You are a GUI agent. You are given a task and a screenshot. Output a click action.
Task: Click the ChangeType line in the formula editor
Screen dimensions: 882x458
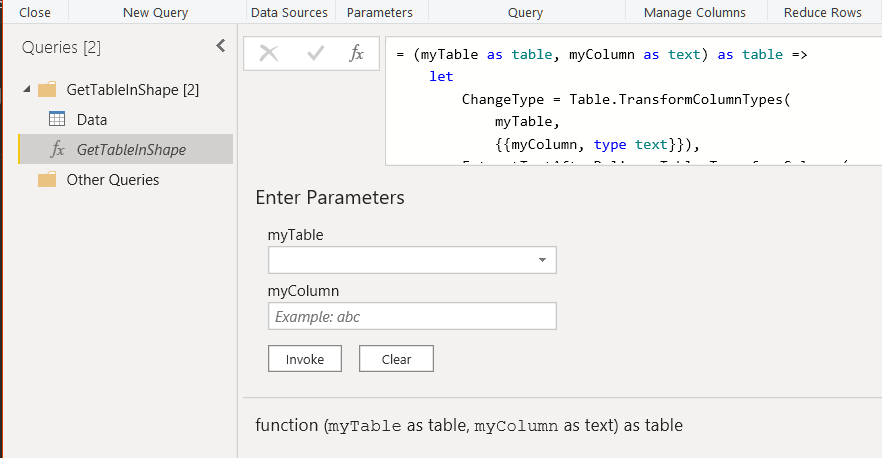[626, 100]
